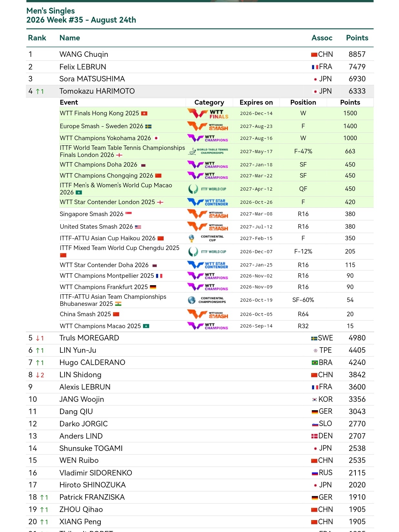The height and width of the screenshot is (532, 399).
Task: Click ITTF World Cup logo in Chengdu 2025 row
Action: coord(208,252)
